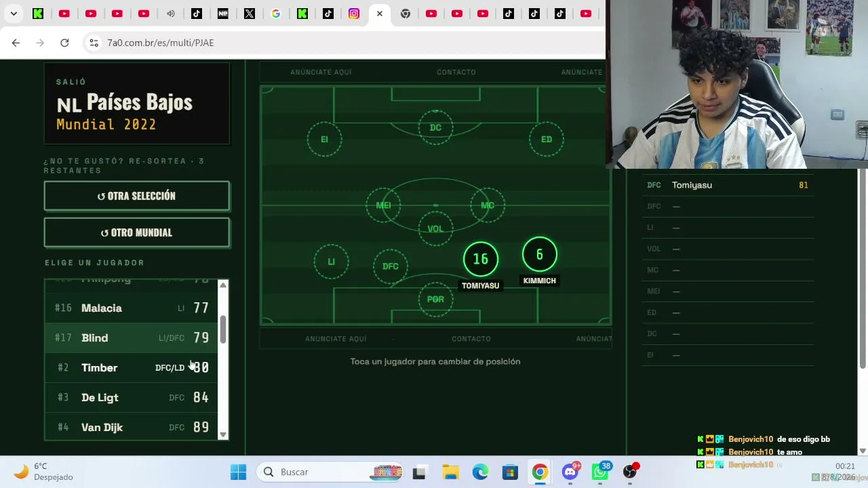Open the weather widget showing 6°C
Image resolution: width=868 pixels, height=488 pixels.
point(44,472)
